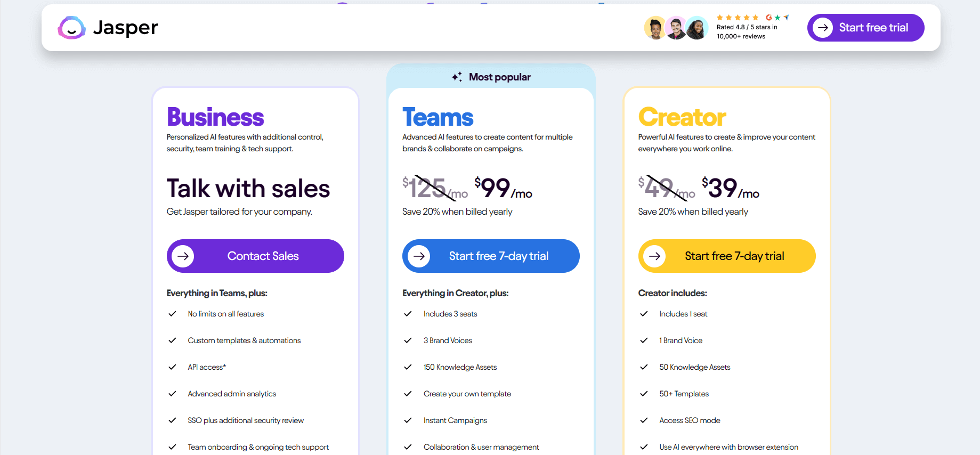Click checkmark beside Instant Campaigns
Screen dimensions: 980x455
pyautogui.click(x=408, y=420)
